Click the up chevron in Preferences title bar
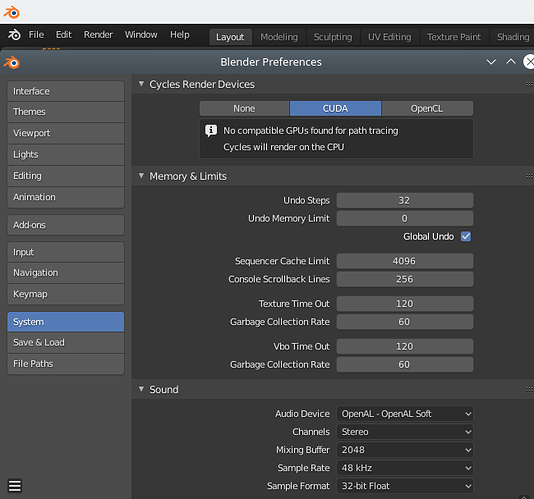This screenshot has width=534, height=499. tap(511, 62)
